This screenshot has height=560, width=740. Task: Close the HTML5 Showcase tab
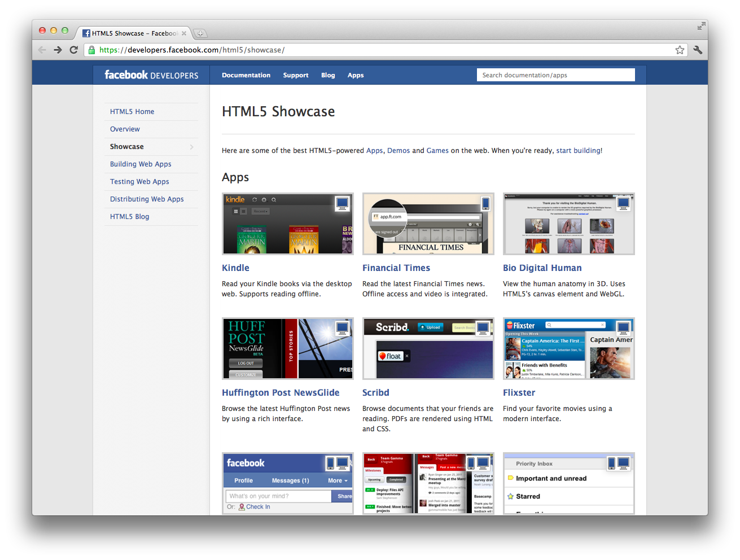coord(184,33)
